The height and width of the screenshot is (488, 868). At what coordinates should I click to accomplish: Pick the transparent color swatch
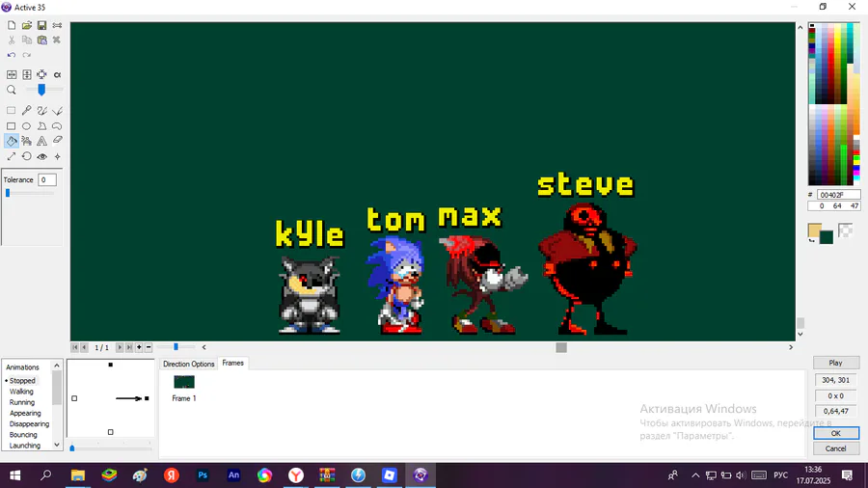(845, 230)
